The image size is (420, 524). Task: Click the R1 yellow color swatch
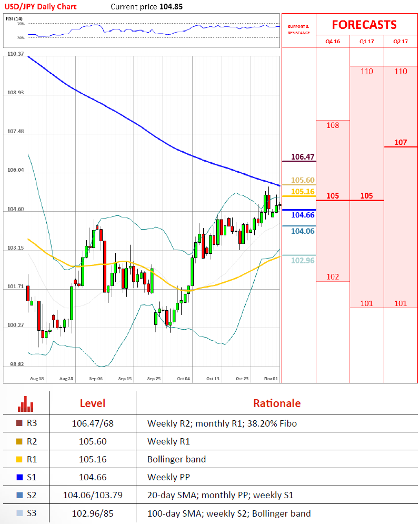19,459
